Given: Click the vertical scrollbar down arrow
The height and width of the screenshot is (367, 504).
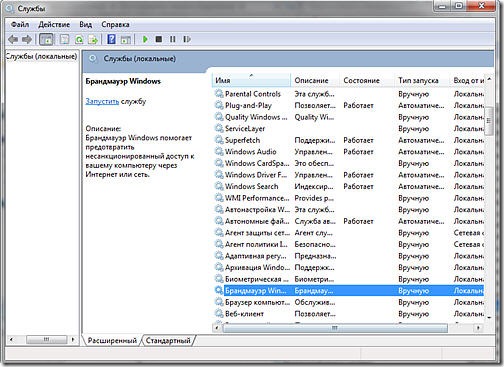Looking at the screenshot, I should [x=489, y=318].
